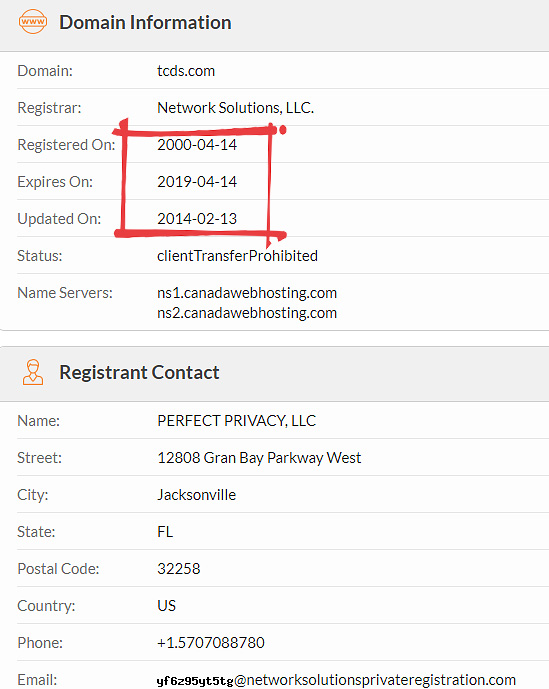Image resolution: width=549 pixels, height=689 pixels.
Task: Click the Network Solutions, LLC. registrar text
Action: tap(236, 108)
